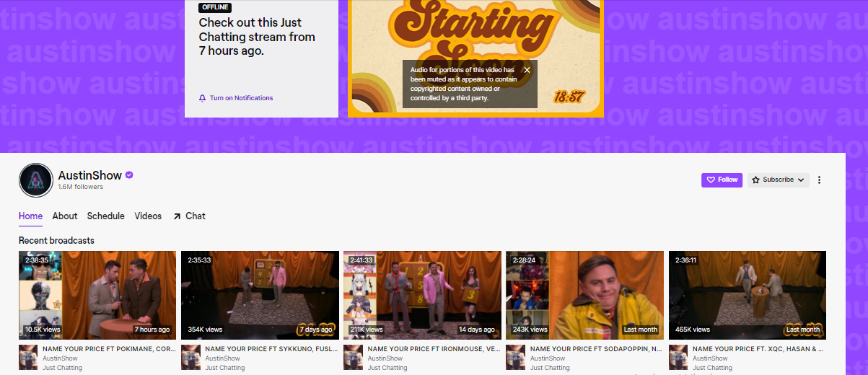Click the small avatar beside the SODAPOPPIN video title

(515, 358)
